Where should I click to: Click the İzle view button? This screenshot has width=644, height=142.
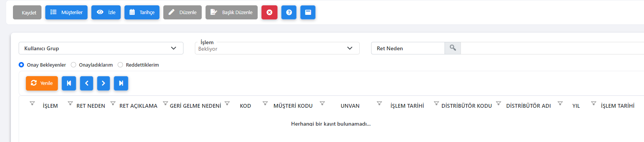tap(106, 12)
